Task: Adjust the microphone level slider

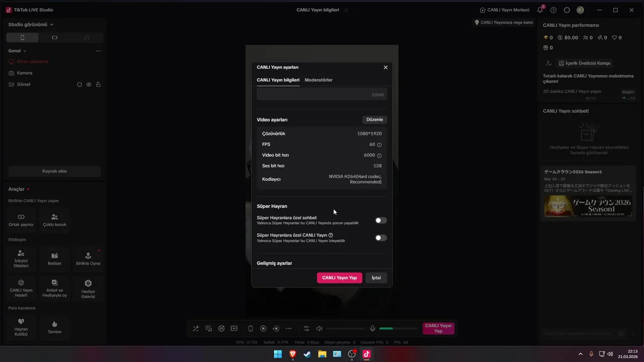Action: 398,328
